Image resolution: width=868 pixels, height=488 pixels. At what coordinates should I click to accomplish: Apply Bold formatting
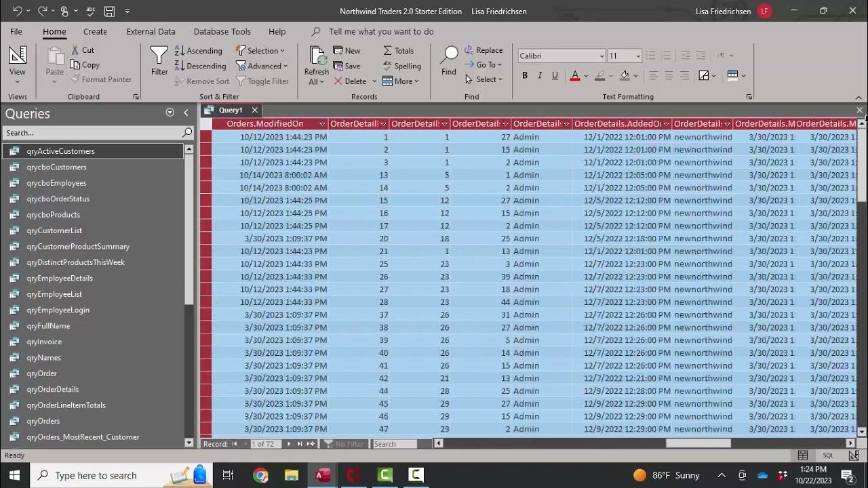525,75
